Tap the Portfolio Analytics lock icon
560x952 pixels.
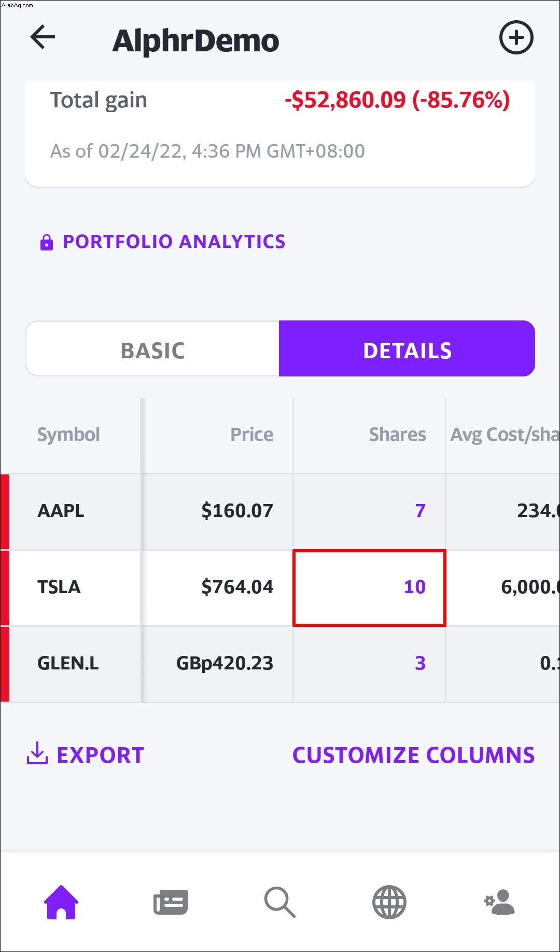click(x=47, y=242)
